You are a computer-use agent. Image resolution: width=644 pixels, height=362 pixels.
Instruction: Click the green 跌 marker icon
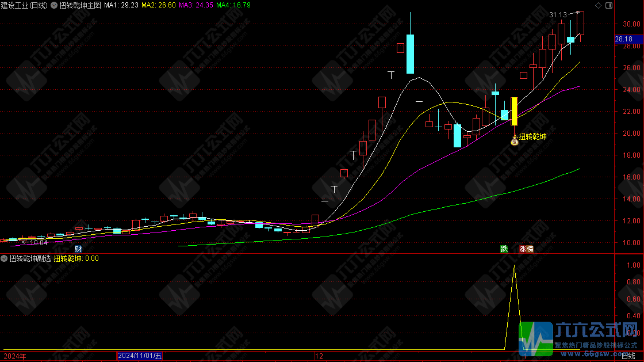click(504, 249)
